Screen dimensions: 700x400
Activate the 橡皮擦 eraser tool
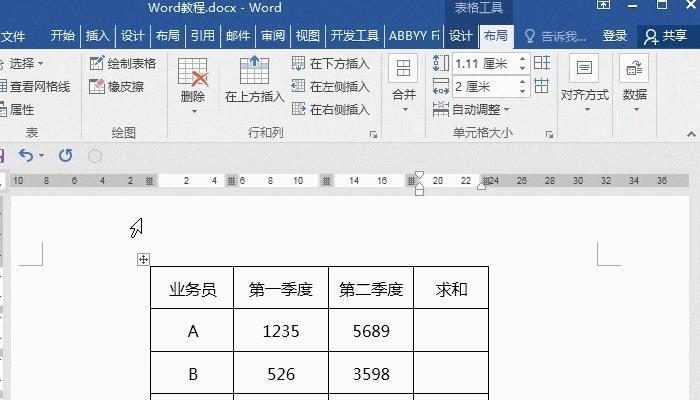117,86
